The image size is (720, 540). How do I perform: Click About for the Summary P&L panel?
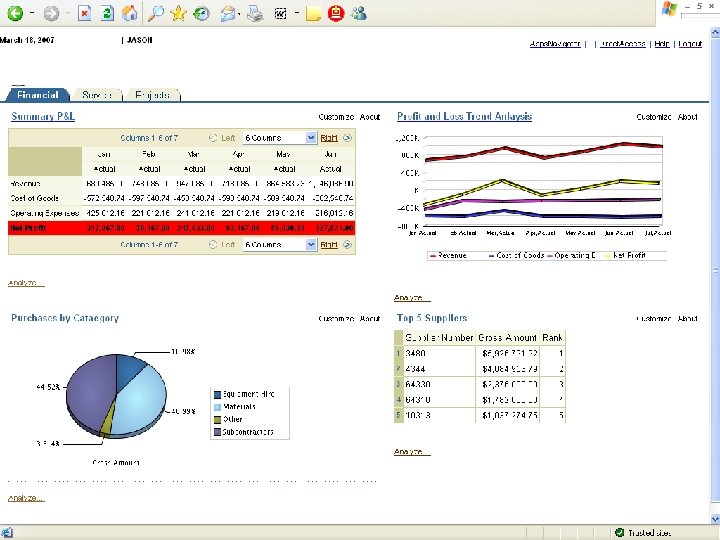(370, 117)
